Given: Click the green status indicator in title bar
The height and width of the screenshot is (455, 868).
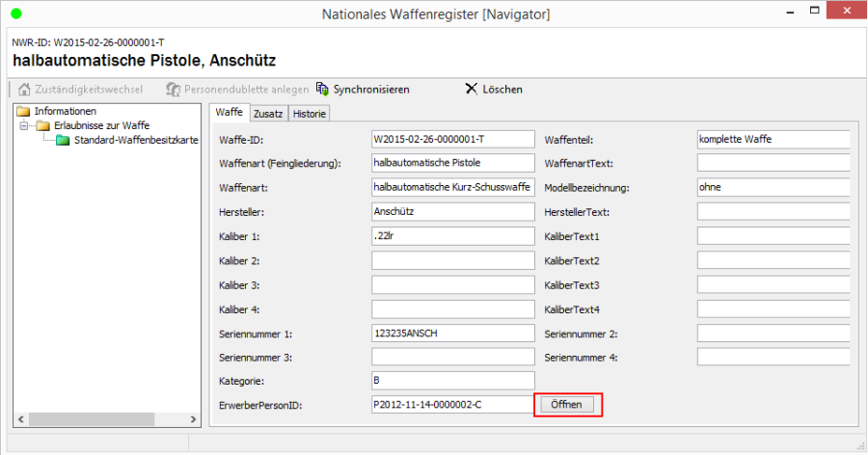Looking at the screenshot, I should point(15,13).
